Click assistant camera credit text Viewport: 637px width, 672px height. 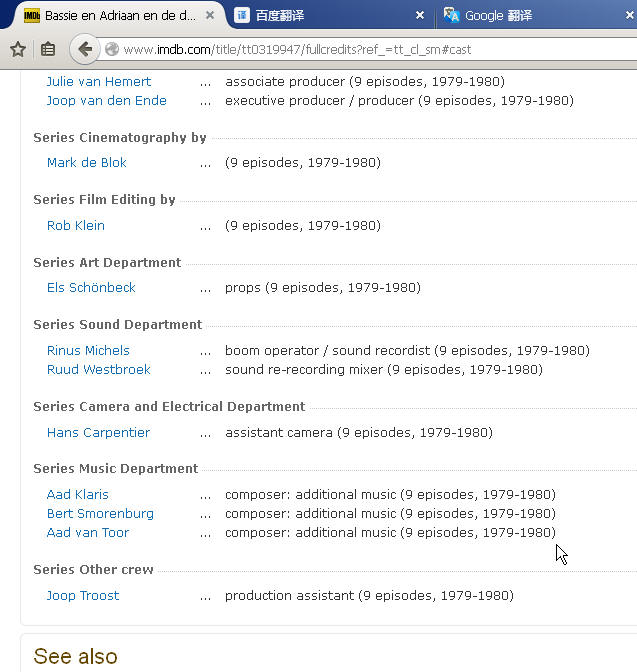(359, 432)
